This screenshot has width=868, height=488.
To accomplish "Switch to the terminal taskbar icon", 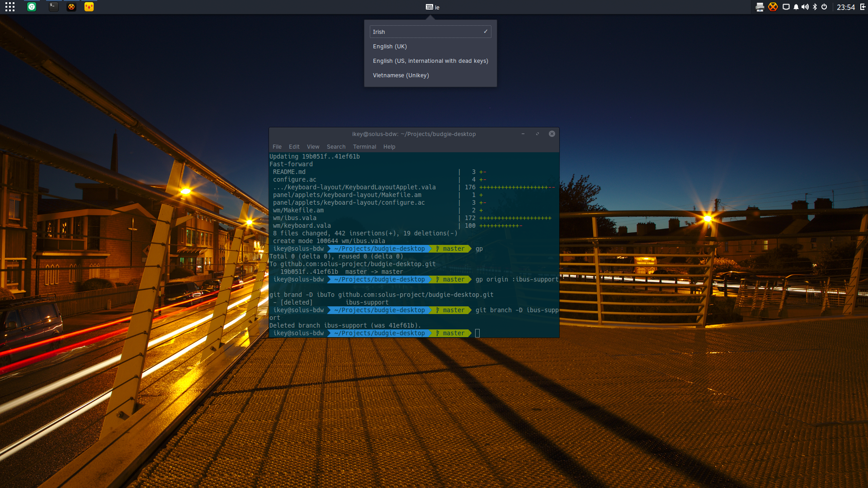I will tap(53, 7).
